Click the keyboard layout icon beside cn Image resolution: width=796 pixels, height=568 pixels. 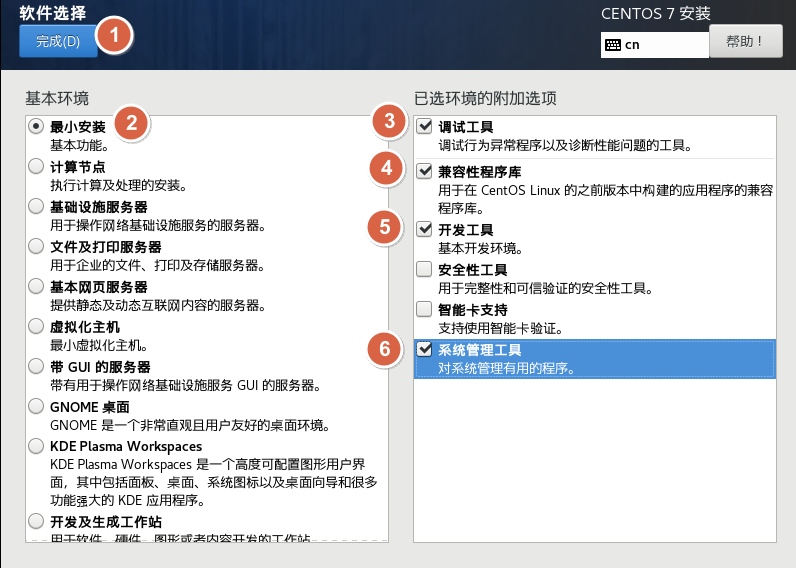pyautogui.click(x=613, y=45)
